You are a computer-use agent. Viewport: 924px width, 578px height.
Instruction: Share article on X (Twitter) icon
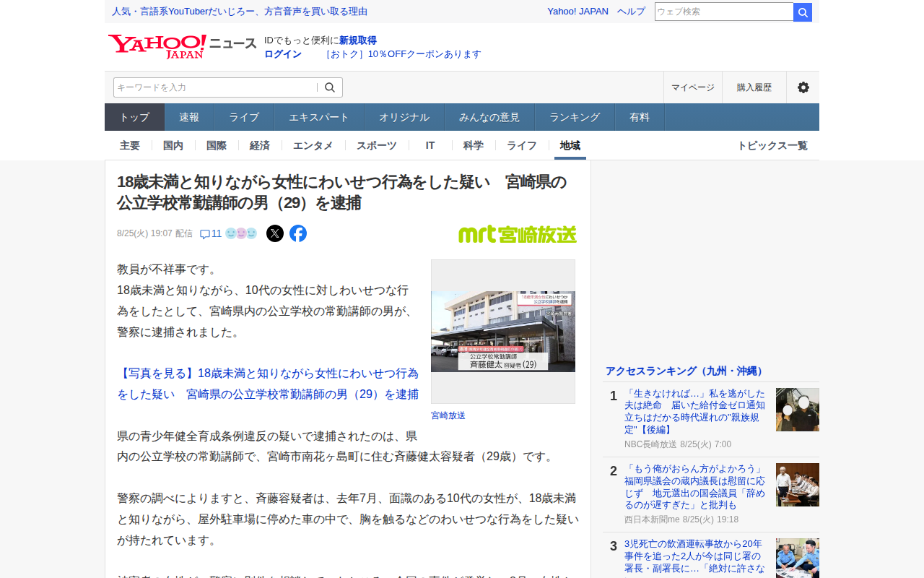coord(275,233)
